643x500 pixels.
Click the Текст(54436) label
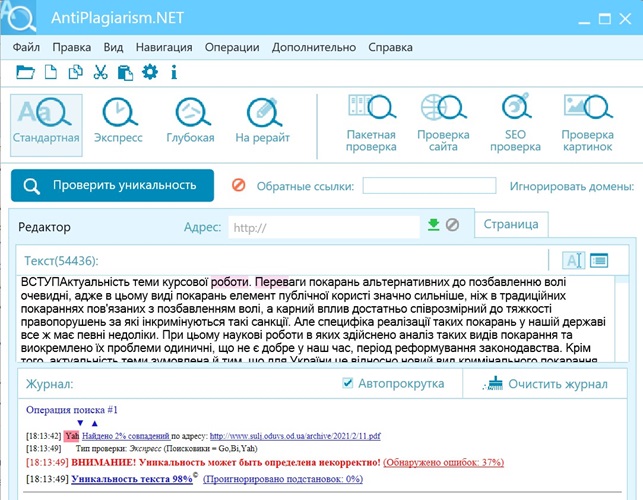coord(62,261)
